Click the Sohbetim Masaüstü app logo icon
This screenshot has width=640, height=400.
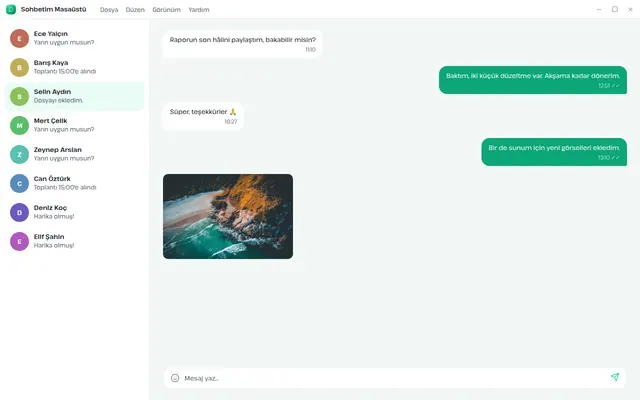pyautogui.click(x=11, y=9)
